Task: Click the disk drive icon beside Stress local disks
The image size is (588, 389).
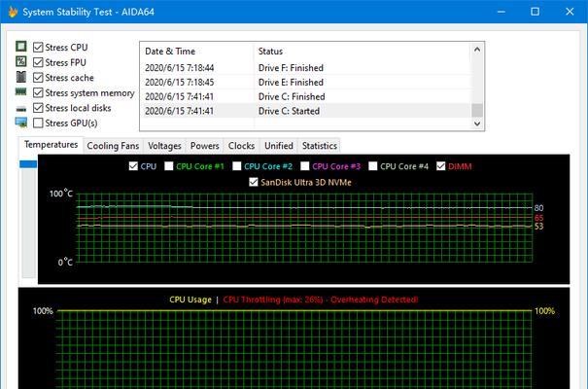Action: tap(21, 109)
